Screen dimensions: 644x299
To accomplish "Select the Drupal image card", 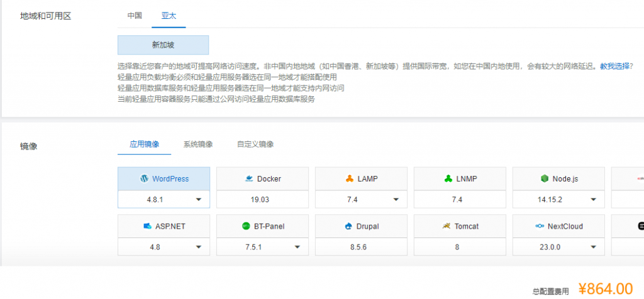I will (x=361, y=226).
